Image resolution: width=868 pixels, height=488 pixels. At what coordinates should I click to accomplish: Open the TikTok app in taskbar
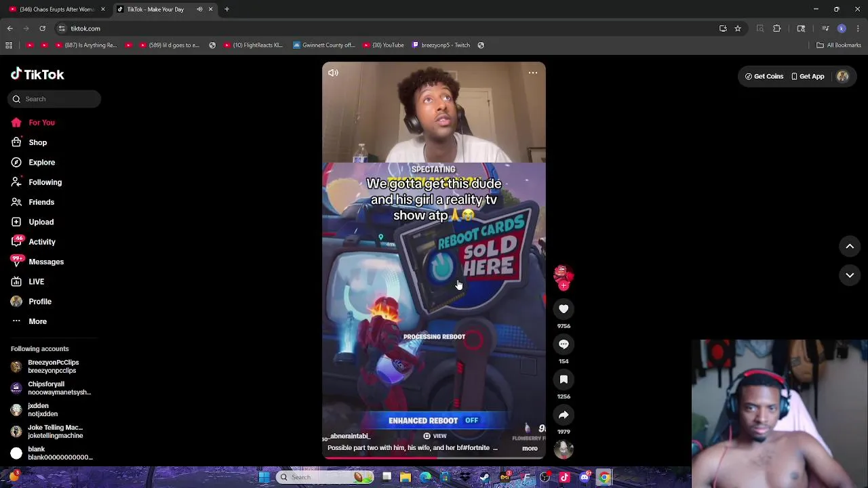pyautogui.click(x=564, y=477)
